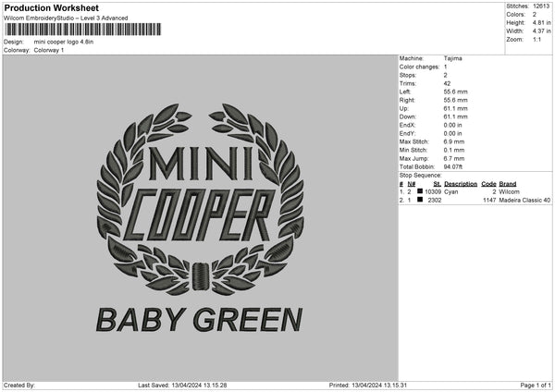Click the 'Page 1 of 1' footer
Screen dimensions: 555x392
(x=536, y=386)
